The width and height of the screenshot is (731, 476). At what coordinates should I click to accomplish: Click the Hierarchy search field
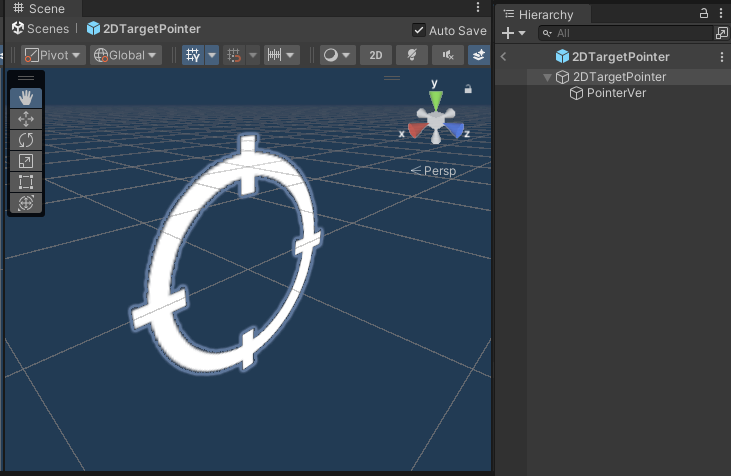(x=630, y=33)
